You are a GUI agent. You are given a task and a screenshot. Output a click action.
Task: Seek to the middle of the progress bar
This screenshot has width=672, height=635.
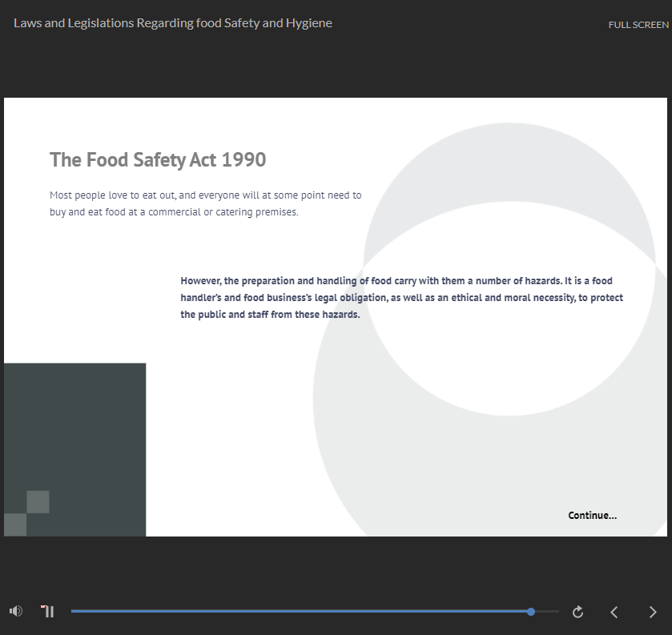click(x=315, y=612)
